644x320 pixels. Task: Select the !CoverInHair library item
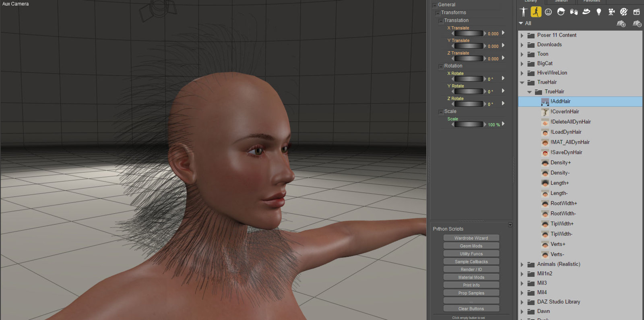564,112
